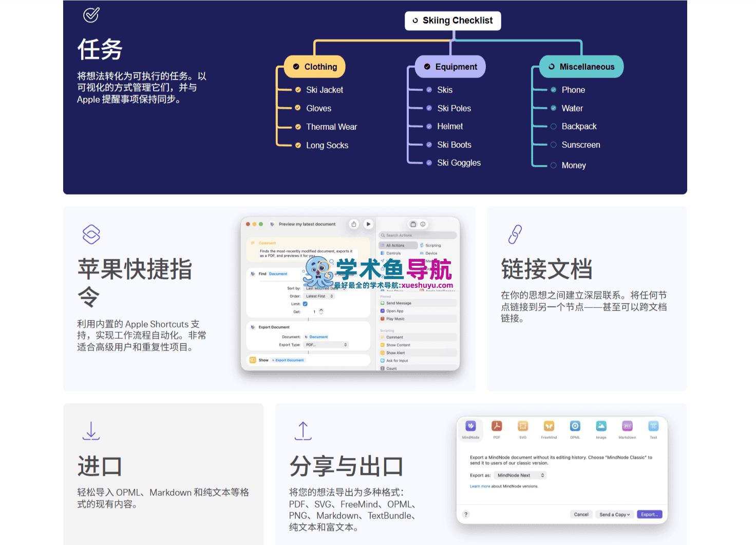Click the Document token in Export Document
Image resolution: width=756 pixels, height=545 pixels.
pos(316,337)
